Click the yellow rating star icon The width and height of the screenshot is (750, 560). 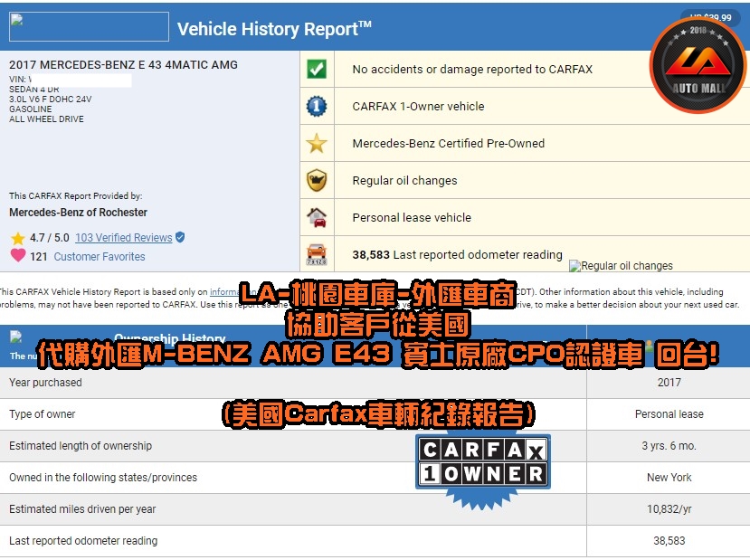18,238
